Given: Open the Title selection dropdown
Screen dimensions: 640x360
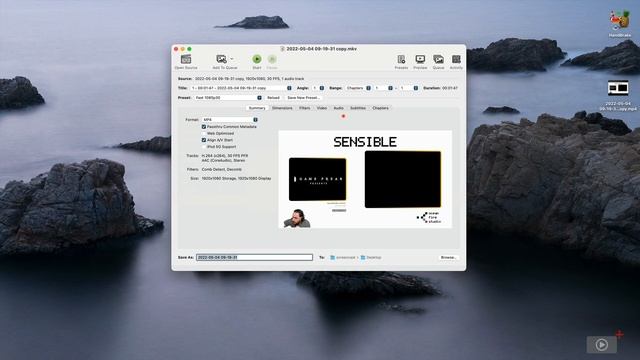Looking at the screenshot, I should [241, 88].
